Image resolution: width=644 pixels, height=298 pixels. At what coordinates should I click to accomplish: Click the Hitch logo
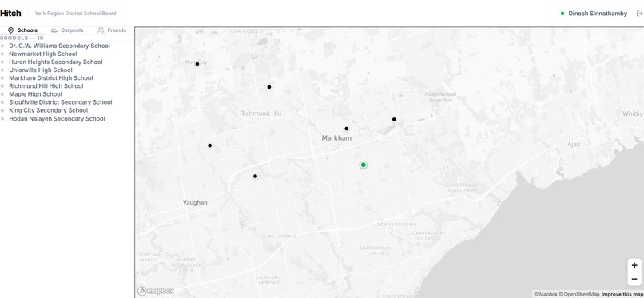[10, 13]
